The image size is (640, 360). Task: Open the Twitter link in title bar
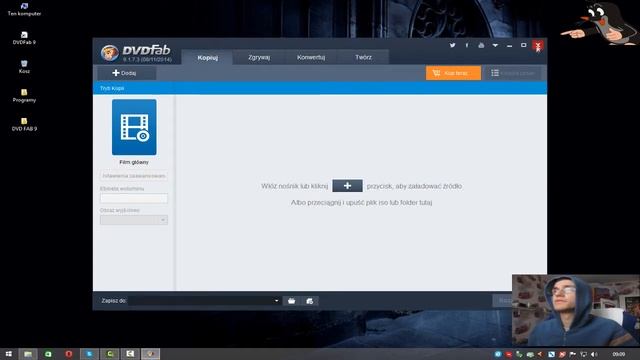tap(452, 45)
